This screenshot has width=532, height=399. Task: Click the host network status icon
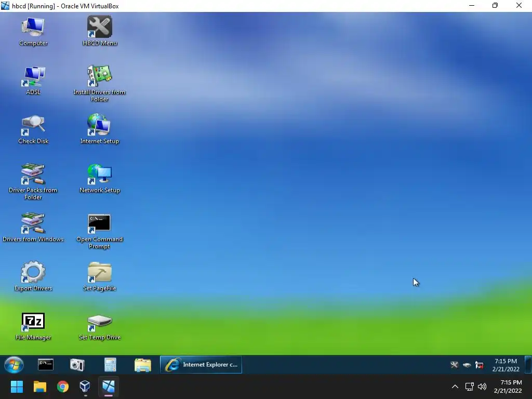pyautogui.click(x=470, y=387)
